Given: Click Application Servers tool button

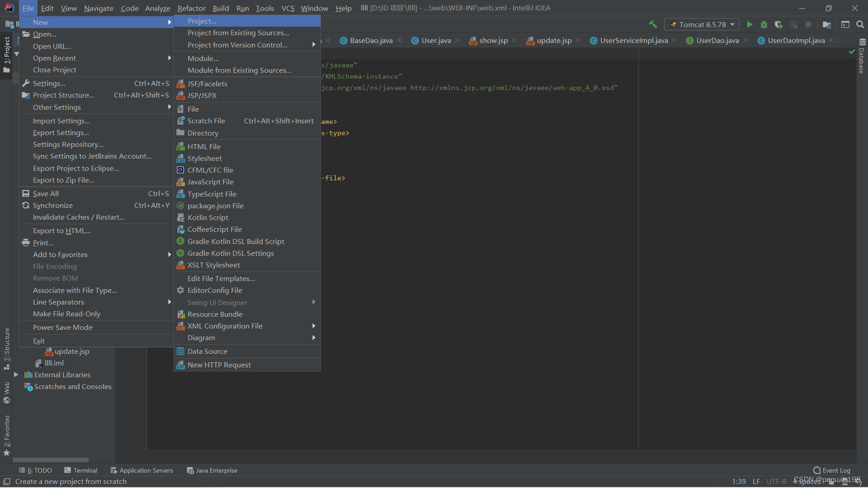Looking at the screenshot, I should (142, 470).
